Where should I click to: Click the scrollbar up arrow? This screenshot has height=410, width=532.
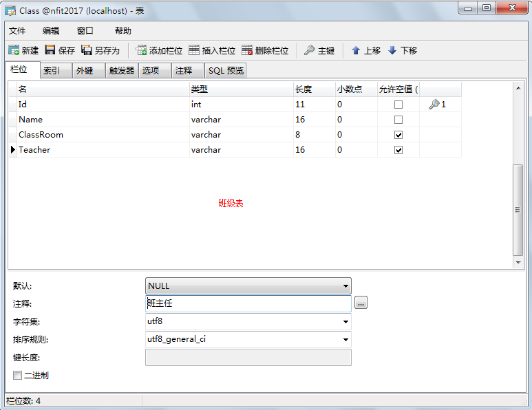point(518,88)
